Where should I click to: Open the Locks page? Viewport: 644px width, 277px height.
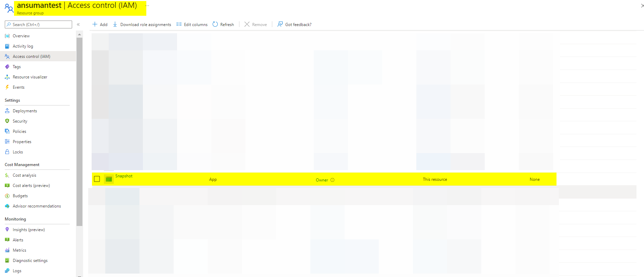pyautogui.click(x=18, y=152)
